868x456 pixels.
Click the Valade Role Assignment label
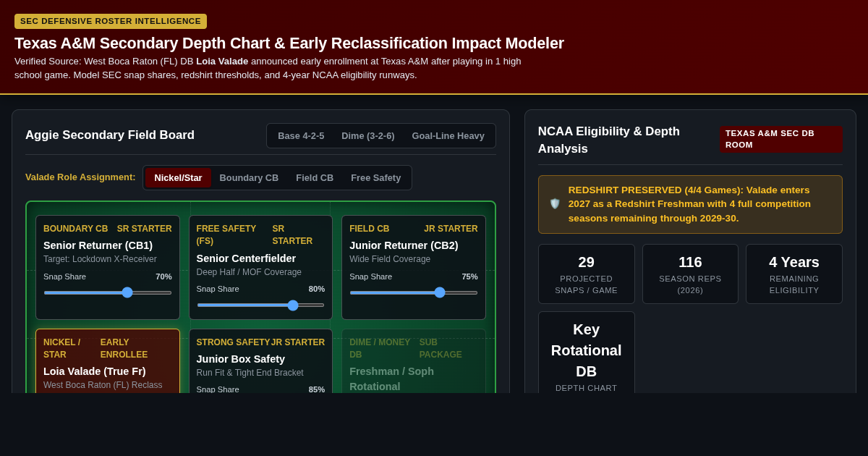[80, 177]
